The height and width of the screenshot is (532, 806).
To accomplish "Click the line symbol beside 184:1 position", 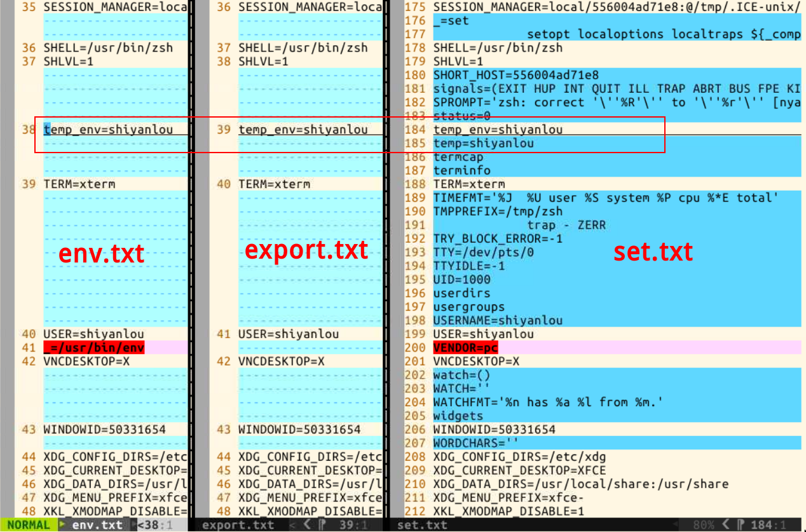I will pos(741,525).
